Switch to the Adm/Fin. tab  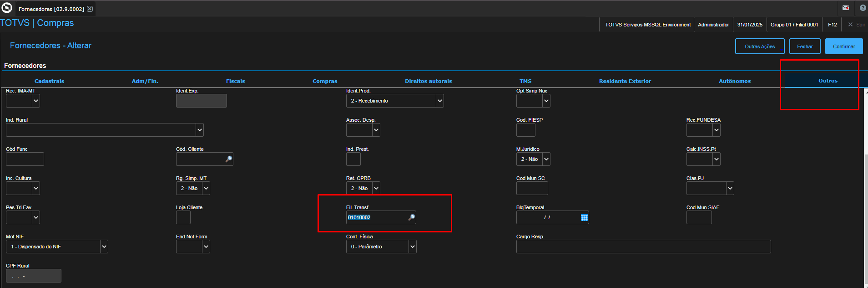coord(145,81)
